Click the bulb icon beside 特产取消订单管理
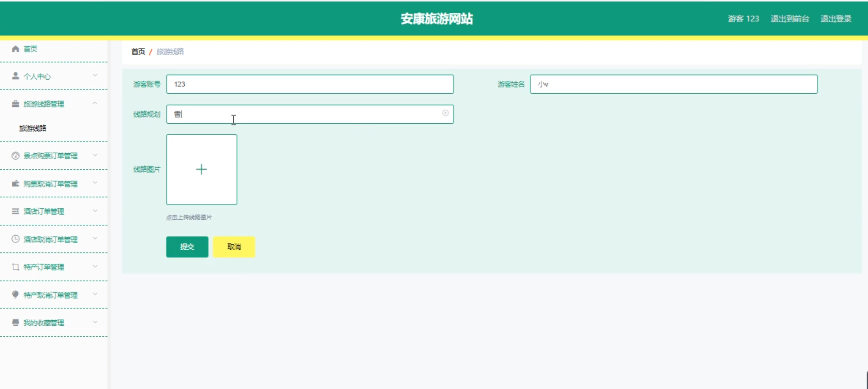This screenshot has height=389, width=868. pos(15,294)
